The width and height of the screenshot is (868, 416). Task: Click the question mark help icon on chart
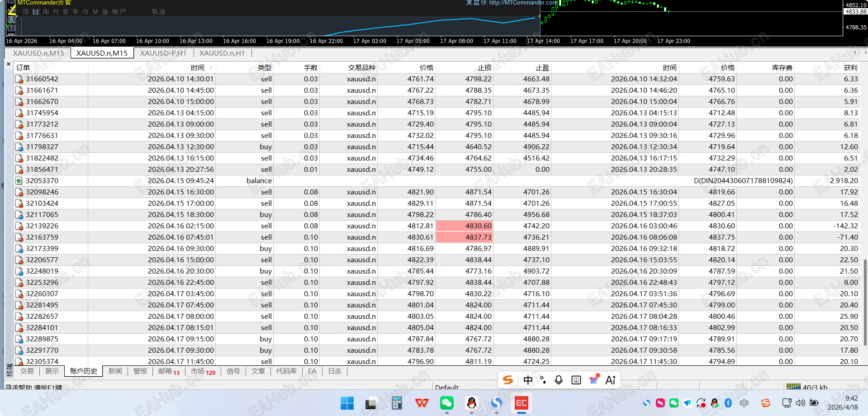point(11,28)
